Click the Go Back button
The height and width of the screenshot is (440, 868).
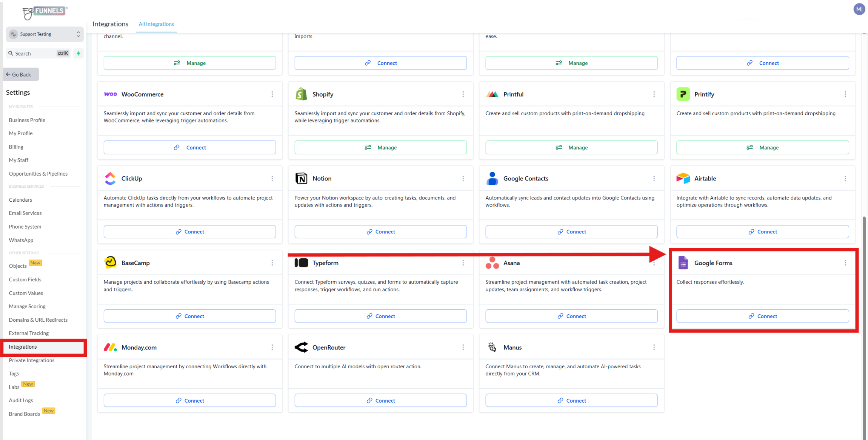21,74
